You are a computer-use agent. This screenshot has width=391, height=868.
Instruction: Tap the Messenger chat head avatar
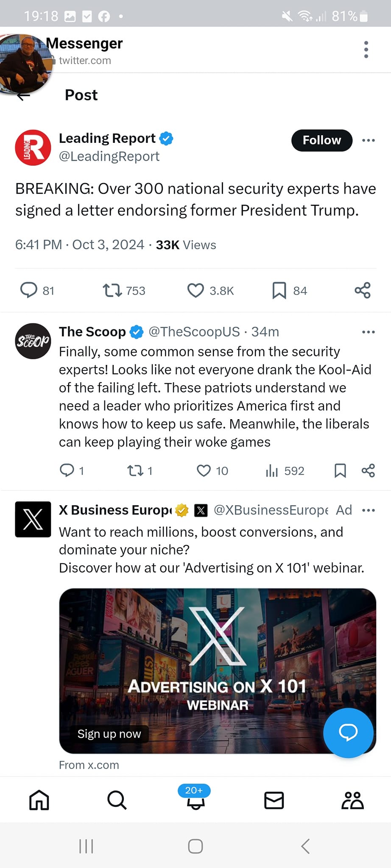pyautogui.click(x=25, y=63)
